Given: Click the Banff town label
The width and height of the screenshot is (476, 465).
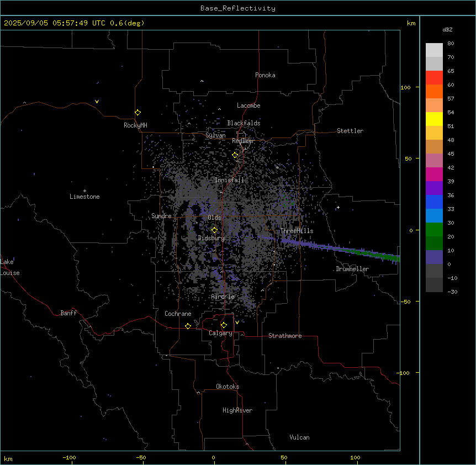Looking at the screenshot, I should pos(68,313).
